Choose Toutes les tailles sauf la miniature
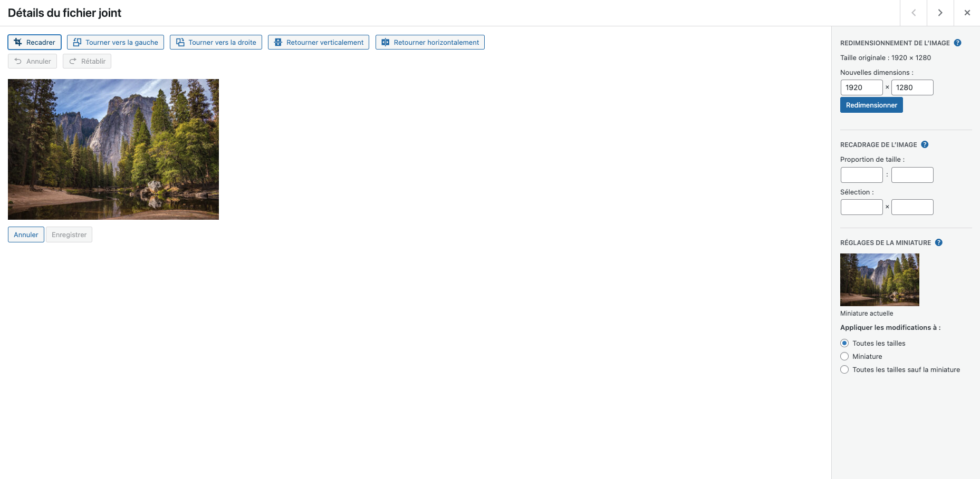The height and width of the screenshot is (479, 980). (844, 369)
